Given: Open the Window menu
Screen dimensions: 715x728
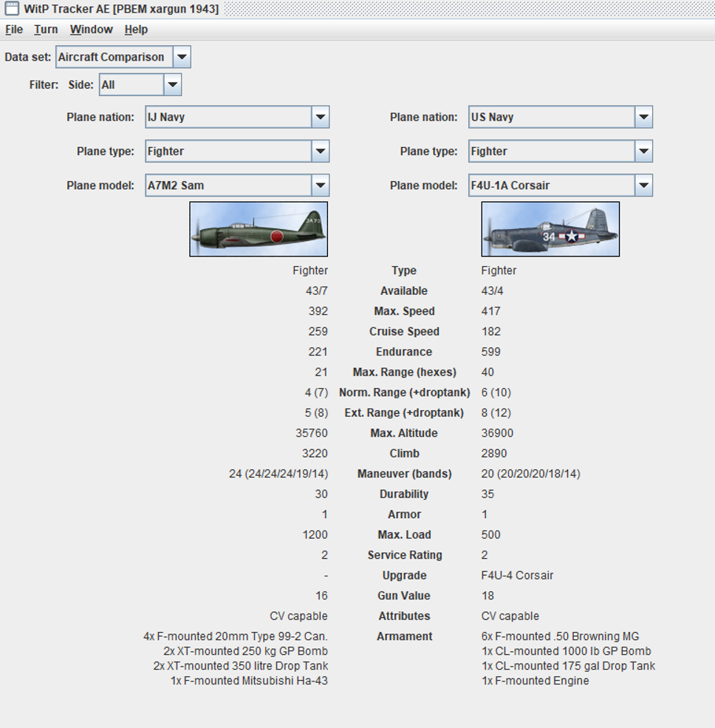Looking at the screenshot, I should pyautogui.click(x=92, y=30).
